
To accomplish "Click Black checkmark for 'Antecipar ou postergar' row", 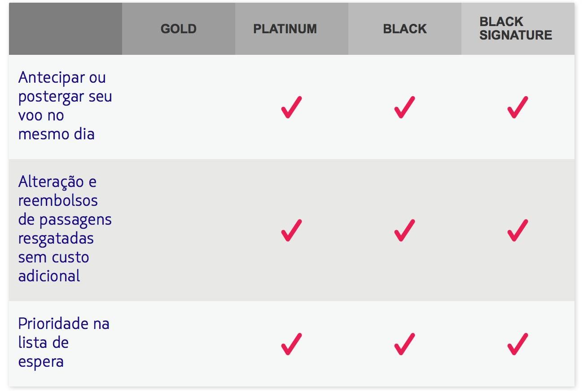I will [x=404, y=107].
